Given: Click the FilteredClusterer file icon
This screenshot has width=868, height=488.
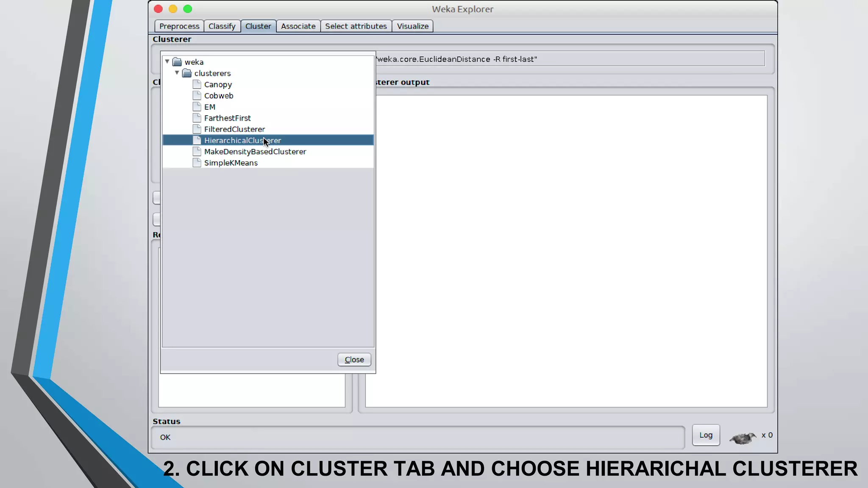Looking at the screenshot, I should pyautogui.click(x=197, y=129).
